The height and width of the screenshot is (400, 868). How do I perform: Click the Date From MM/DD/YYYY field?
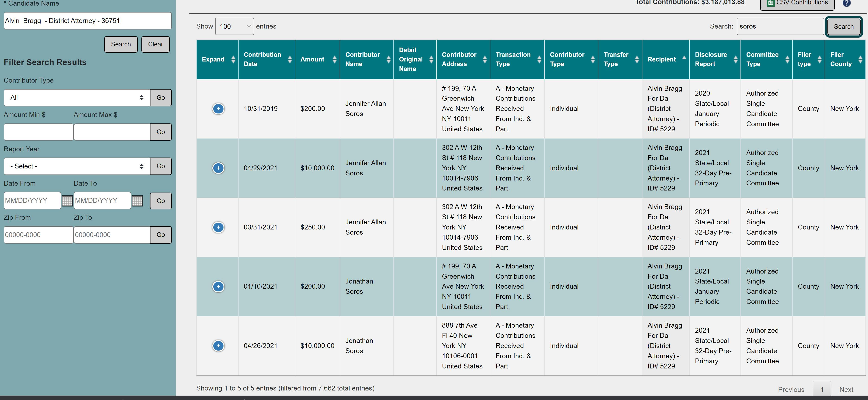32,201
